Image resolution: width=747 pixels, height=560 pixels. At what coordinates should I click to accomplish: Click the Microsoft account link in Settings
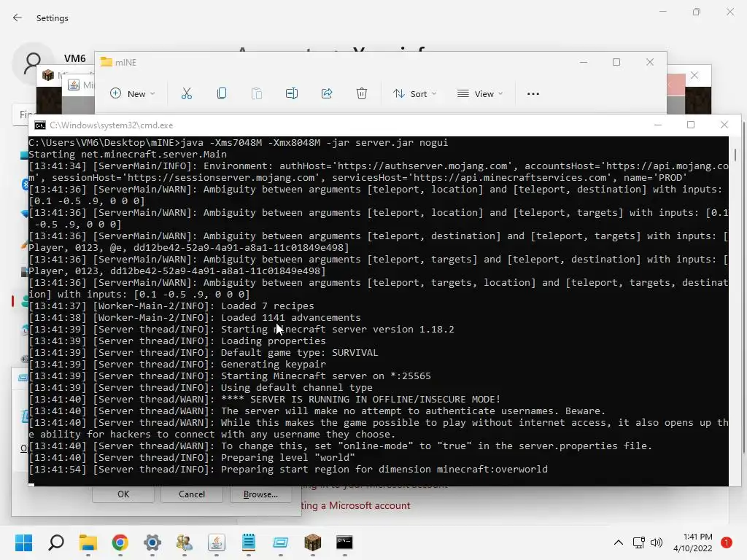pos(355,506)
